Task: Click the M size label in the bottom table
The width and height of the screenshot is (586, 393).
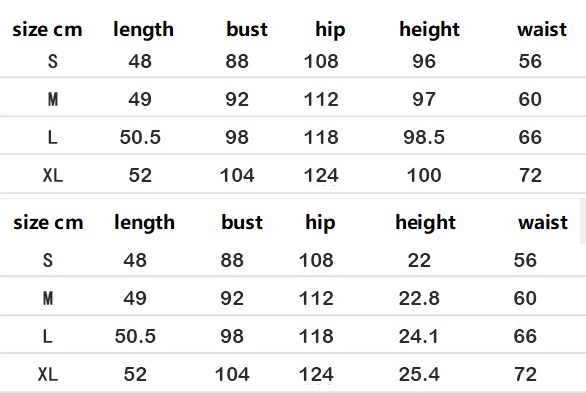Action: 48,298
